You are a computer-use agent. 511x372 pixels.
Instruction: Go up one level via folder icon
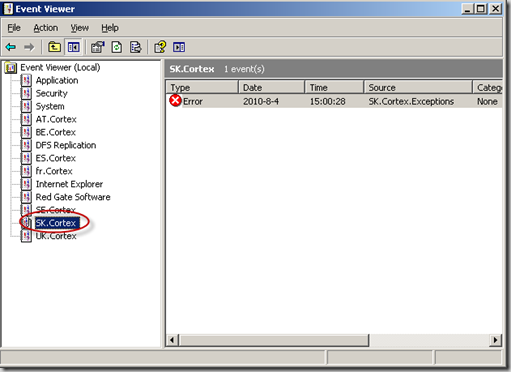pos(54,47)
